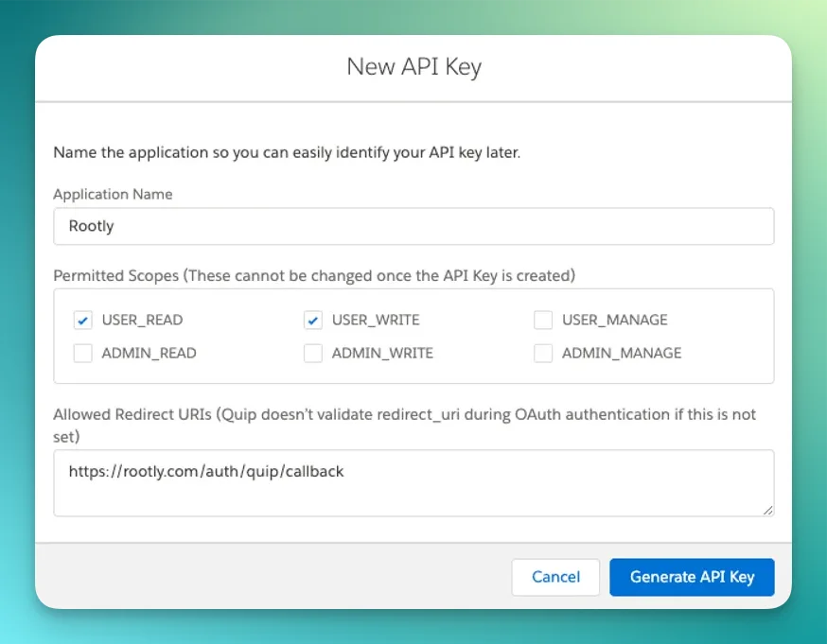Click the rootly.com callback URL text
Viewport: 827px width, 644px height.
click(206, 471)
